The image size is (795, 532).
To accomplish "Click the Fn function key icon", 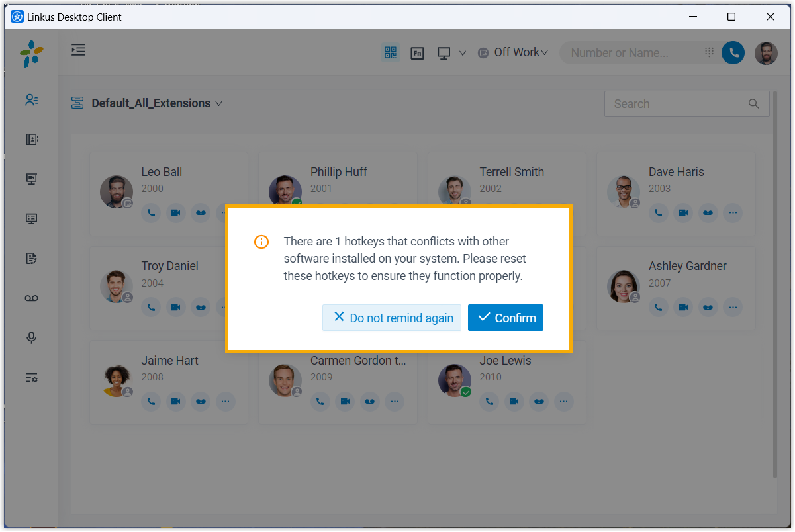I will tap(417, 53).
